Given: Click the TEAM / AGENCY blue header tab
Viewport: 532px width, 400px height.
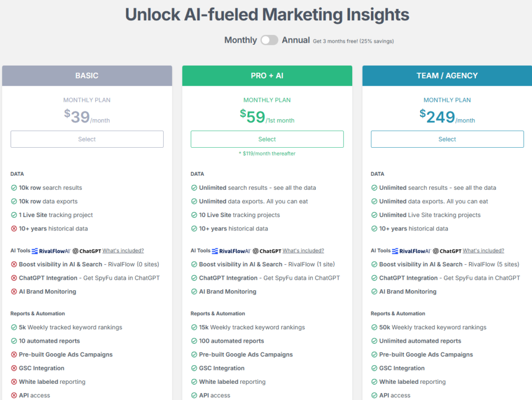Looking at the screenshot, I should point(447,76).
